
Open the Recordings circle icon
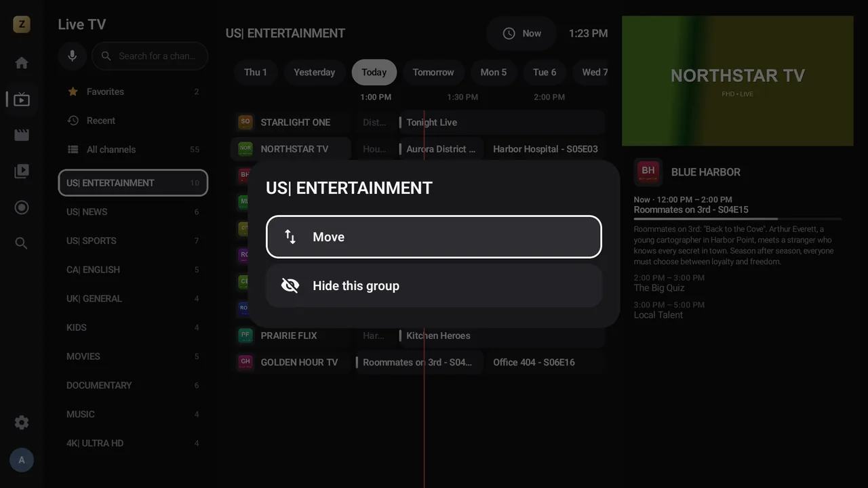pos(22,207)
